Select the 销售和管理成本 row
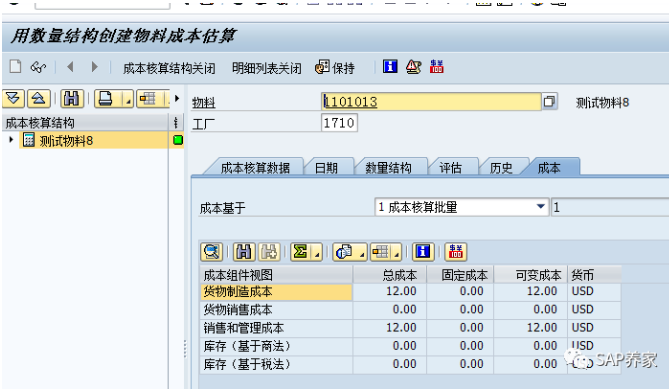Screen dimensions: 669x390 coord(276,328)
